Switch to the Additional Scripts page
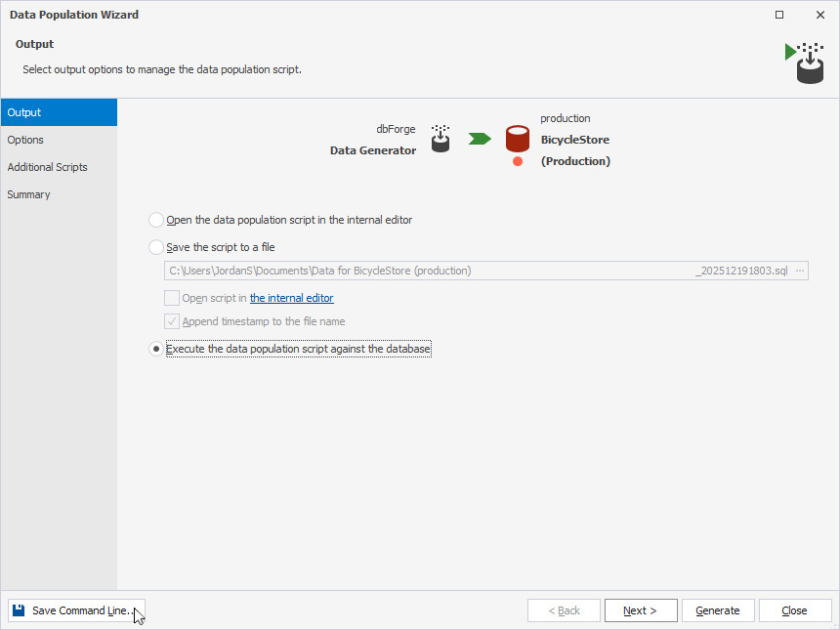840x630 pixels. click(59, 167)
